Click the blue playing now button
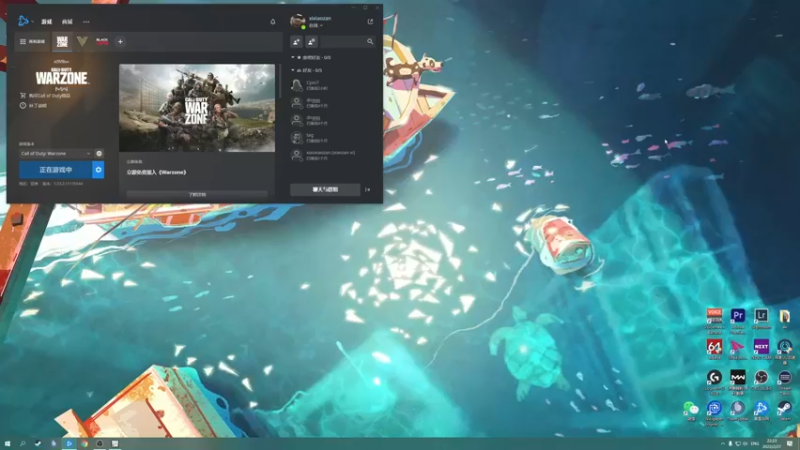This screenshot has height=450, width=800. click(56, 170)
